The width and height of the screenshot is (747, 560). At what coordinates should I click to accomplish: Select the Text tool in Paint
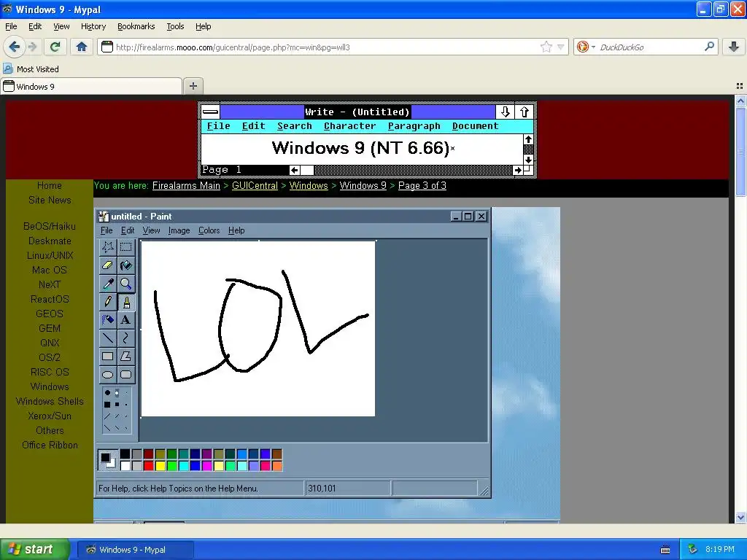pos(125,320)
